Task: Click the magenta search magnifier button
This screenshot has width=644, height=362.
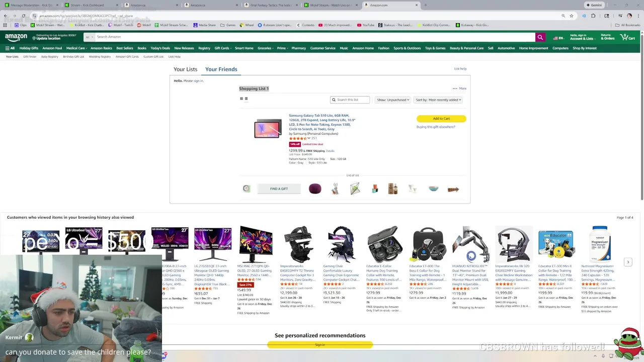Action: click(540, 37)
